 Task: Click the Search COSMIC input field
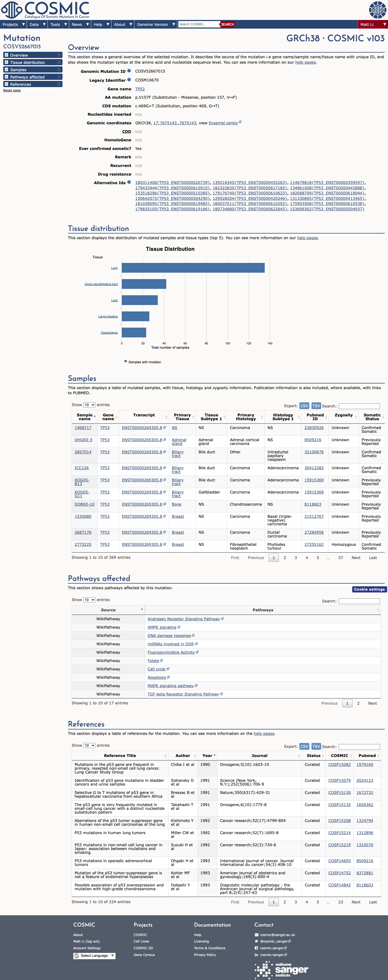coord(199,24)
